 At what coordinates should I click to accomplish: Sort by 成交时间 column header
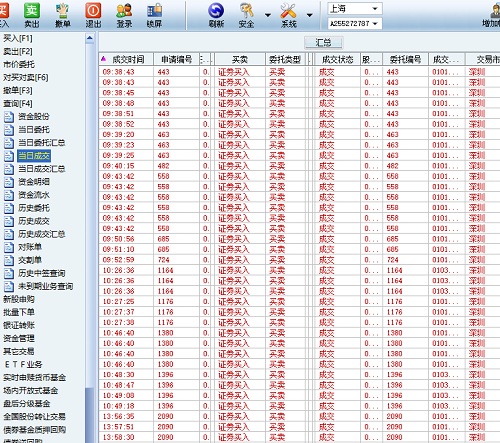(126, 59)
